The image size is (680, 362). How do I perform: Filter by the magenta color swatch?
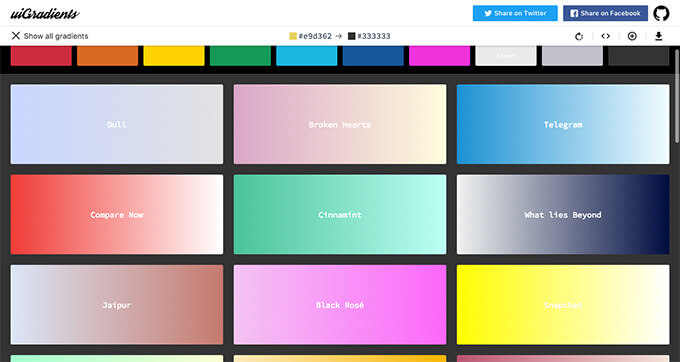pyautogui.click(x=439, y=56)
